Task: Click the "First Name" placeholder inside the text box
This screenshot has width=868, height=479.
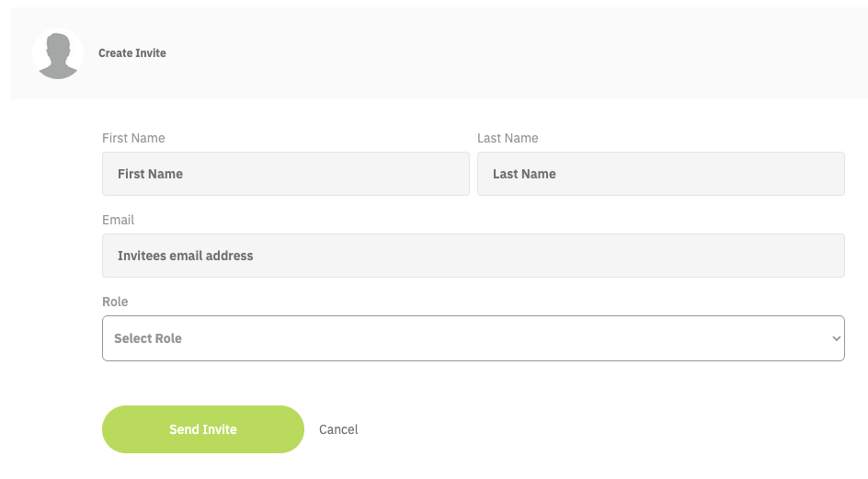Action: (x=151, y=174)
